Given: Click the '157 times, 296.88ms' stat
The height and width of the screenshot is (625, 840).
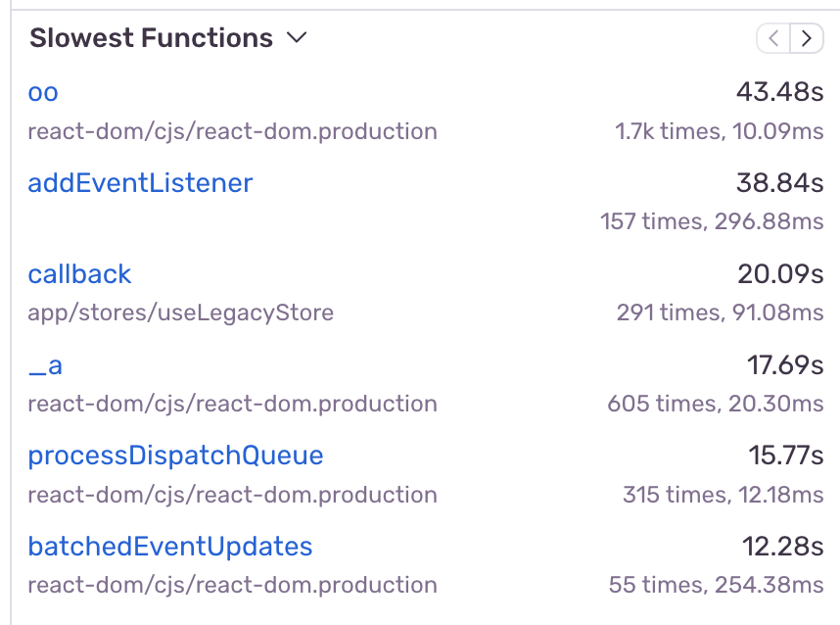Looking at the screenshot, I should pyautogui.click(x=712, y=222).
